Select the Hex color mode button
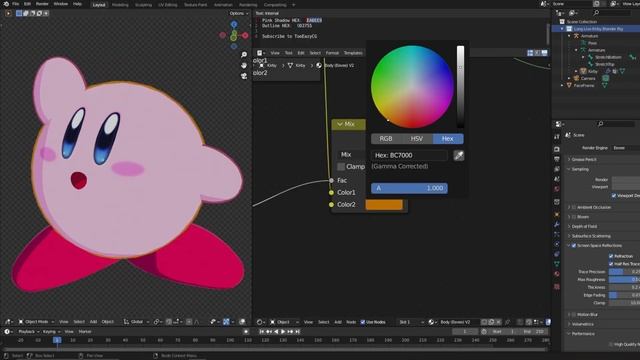The image size is (640, 360). (x=448, y=139)
